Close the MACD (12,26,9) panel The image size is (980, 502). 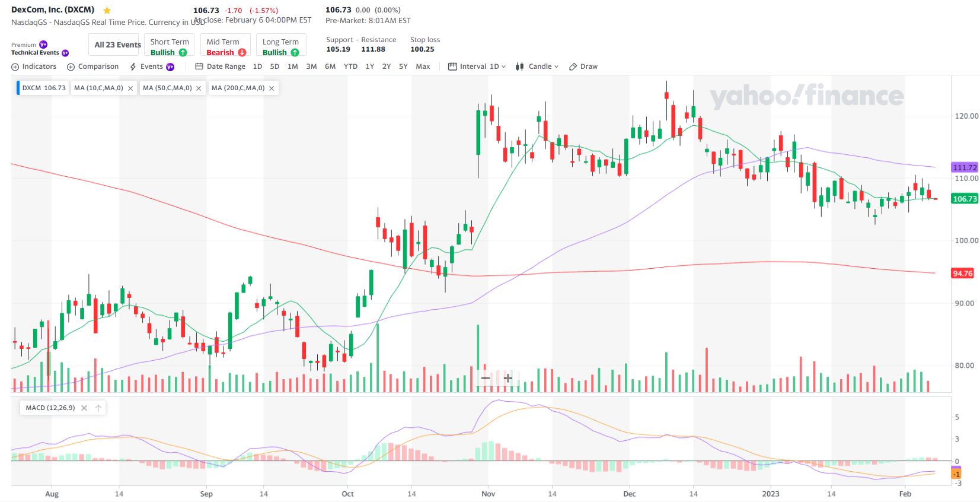pos(84,408)
